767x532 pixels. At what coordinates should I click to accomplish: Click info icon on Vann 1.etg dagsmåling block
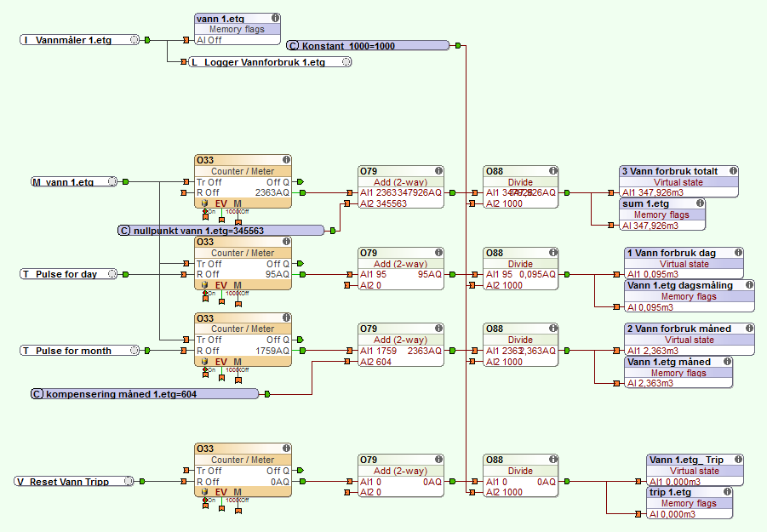tap(749, 285)
